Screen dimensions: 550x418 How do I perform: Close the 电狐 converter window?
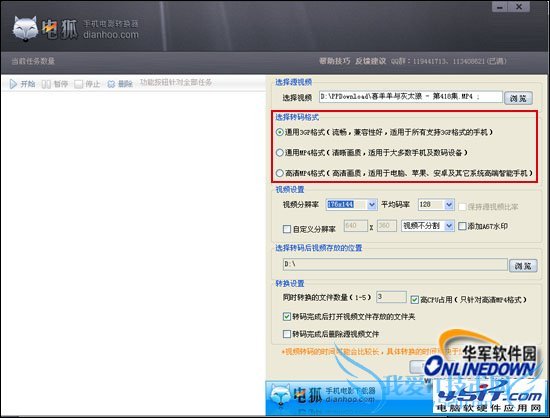[x=519, y=7]
